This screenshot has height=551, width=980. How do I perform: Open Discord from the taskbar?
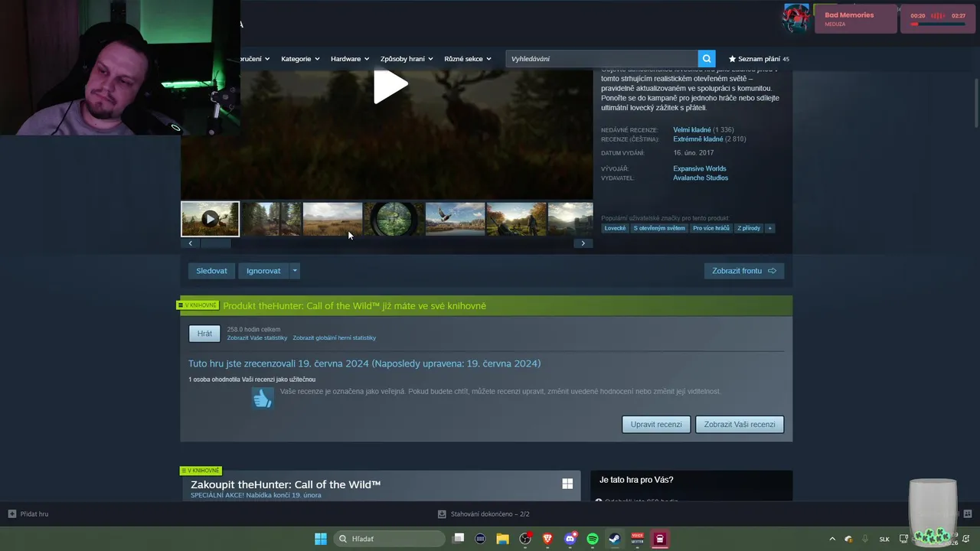coord(570,539)
